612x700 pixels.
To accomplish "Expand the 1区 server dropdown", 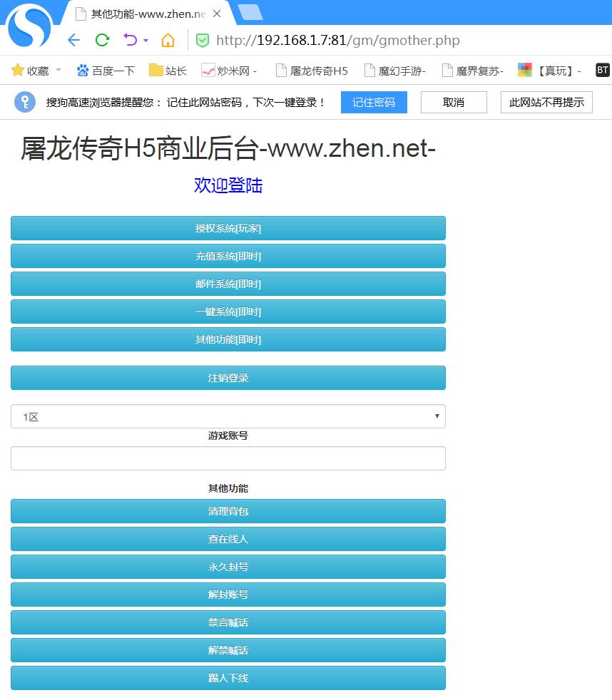I will (228, 417).
